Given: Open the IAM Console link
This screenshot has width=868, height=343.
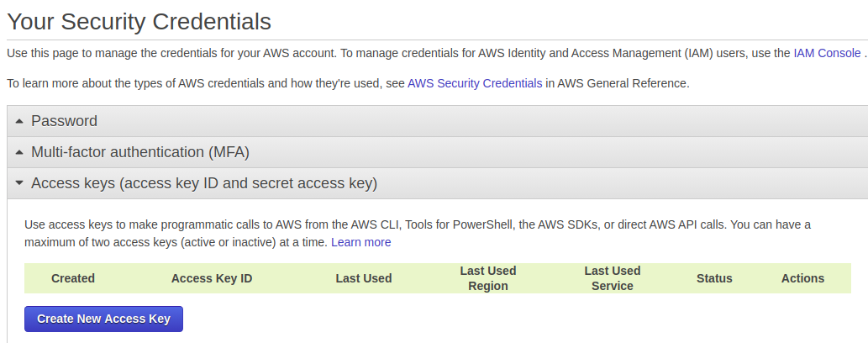Looking at the screenshot, I should click(827, 53).
